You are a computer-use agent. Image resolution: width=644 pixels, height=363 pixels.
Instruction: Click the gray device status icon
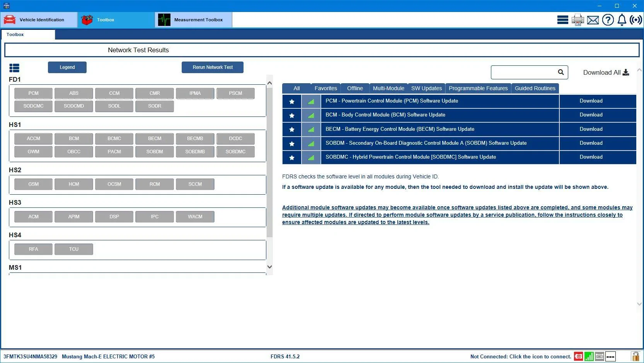pyautogui.click(x=600, y=356)
